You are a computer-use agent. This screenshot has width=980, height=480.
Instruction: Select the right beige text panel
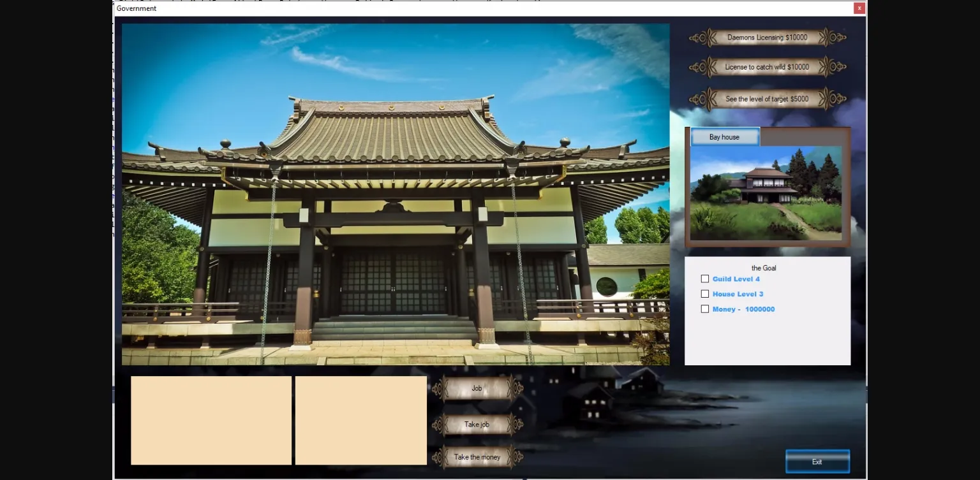(361, 420)
